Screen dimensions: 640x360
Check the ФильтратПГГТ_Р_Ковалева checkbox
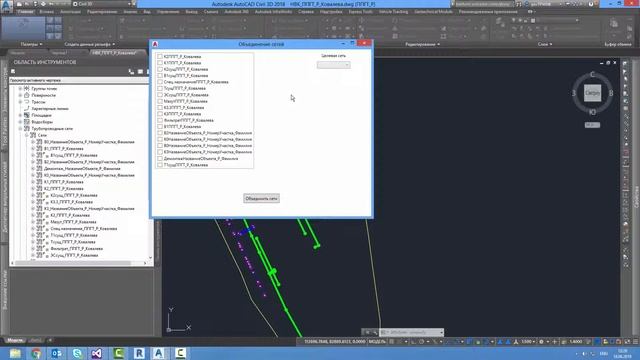(x=160, y=120)
